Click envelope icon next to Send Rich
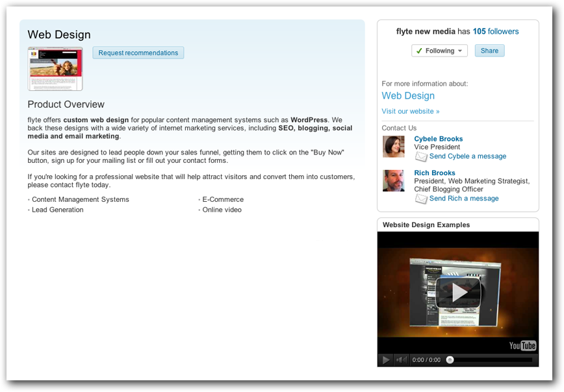 click(421, 199)
